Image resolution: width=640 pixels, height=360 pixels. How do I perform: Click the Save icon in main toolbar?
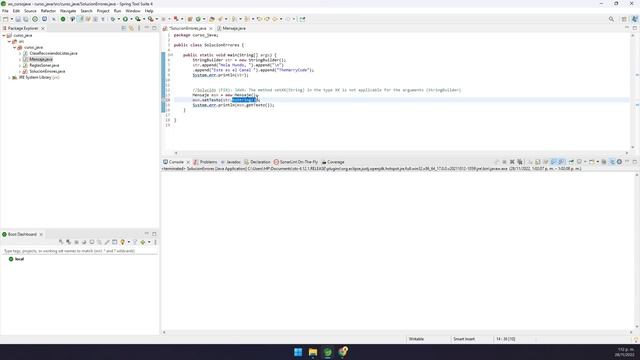(18, 19)
